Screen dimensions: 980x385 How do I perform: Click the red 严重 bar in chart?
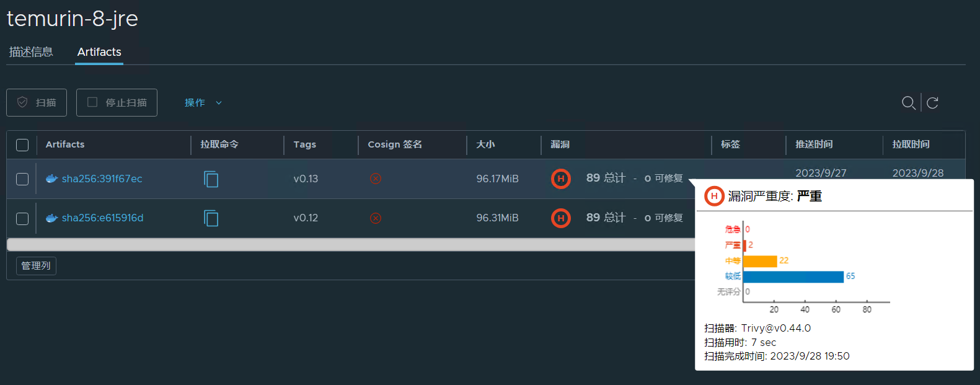745,246
